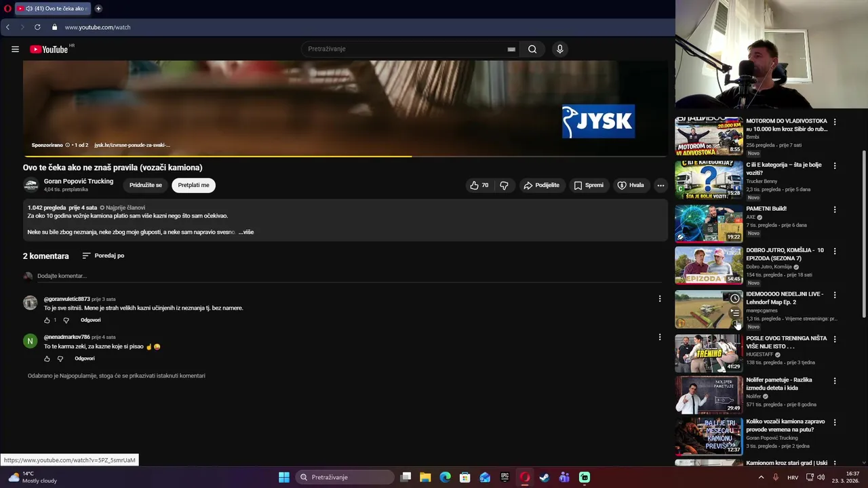
Task: Click the Podijelite share button
Action: pos(541,185)
